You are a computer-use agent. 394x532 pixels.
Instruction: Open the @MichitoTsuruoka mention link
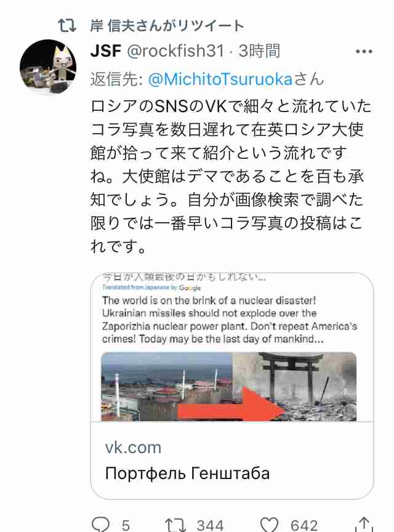[x=220, y=79]
